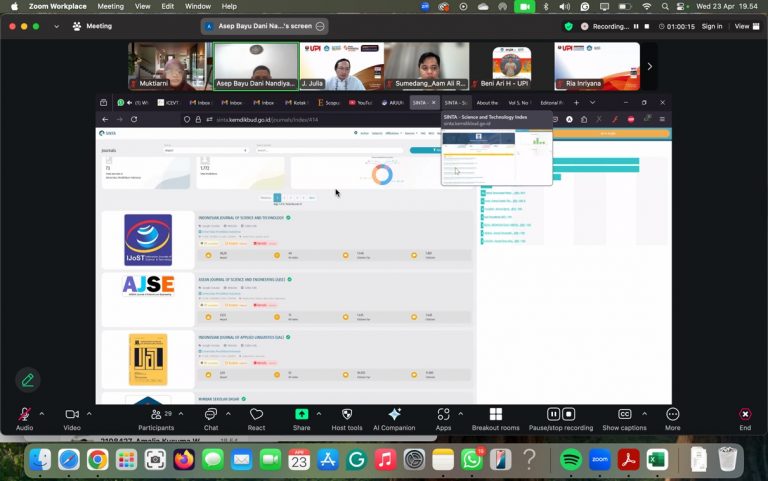768x481 pixels.
Task: Open Excel from the Dock
Action: coord(657,460)
